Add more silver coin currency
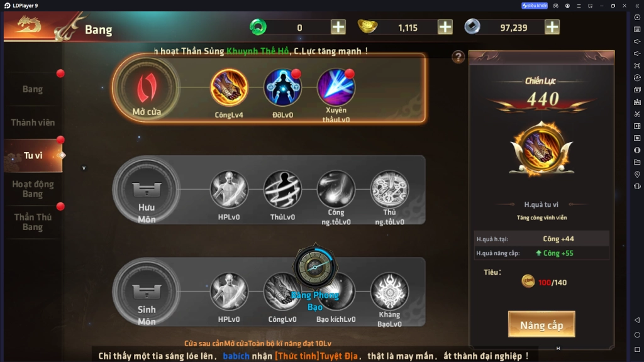644x362 pixels. (552, 28)
